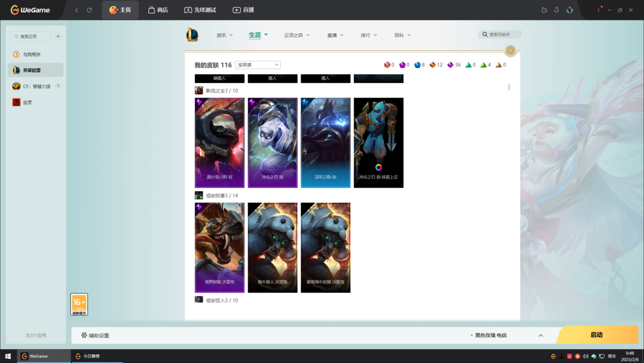Open the third Warwick skin card
Image resolution: width=644 pixels, height=363 pixels.
(x=326, y=248)
